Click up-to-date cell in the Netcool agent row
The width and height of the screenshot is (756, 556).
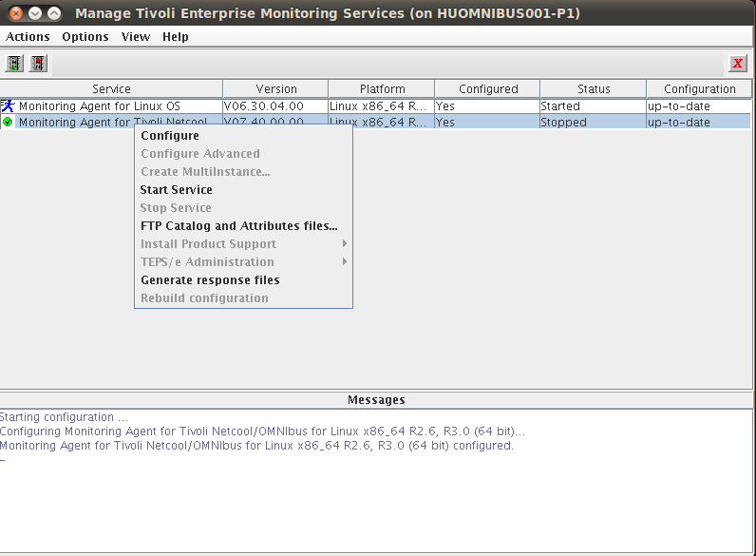coord(699,122)
